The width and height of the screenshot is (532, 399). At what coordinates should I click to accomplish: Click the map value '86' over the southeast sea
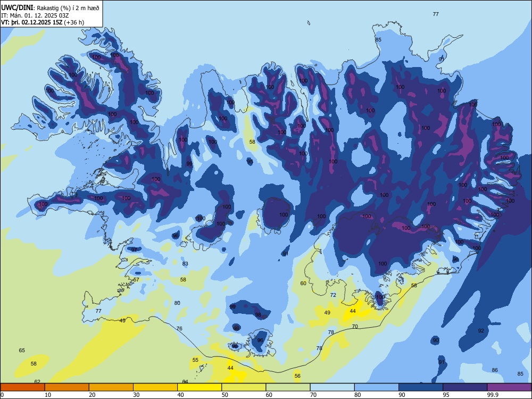coord(495,370)
